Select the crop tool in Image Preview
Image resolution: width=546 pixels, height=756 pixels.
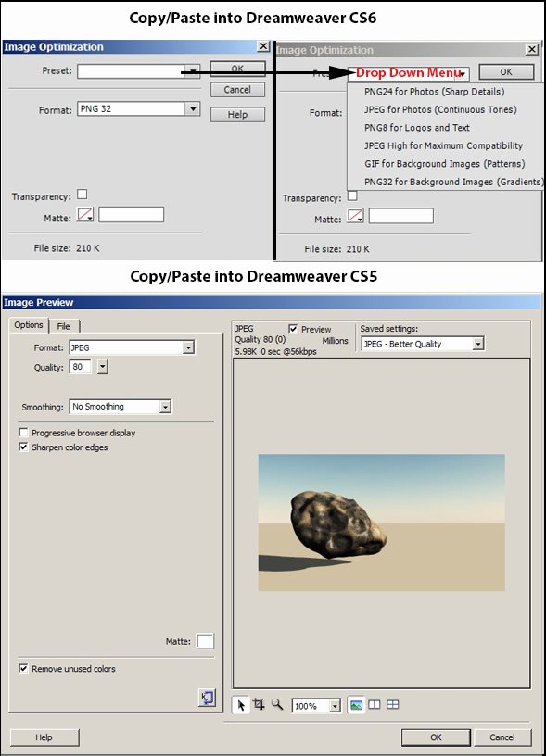click(259, 704)
